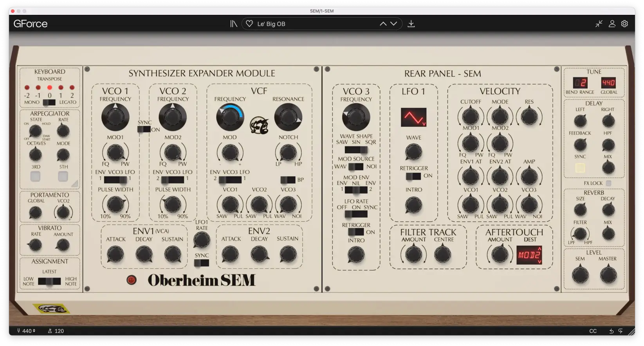Toggle the VCO 2 Sync switch

144,129
